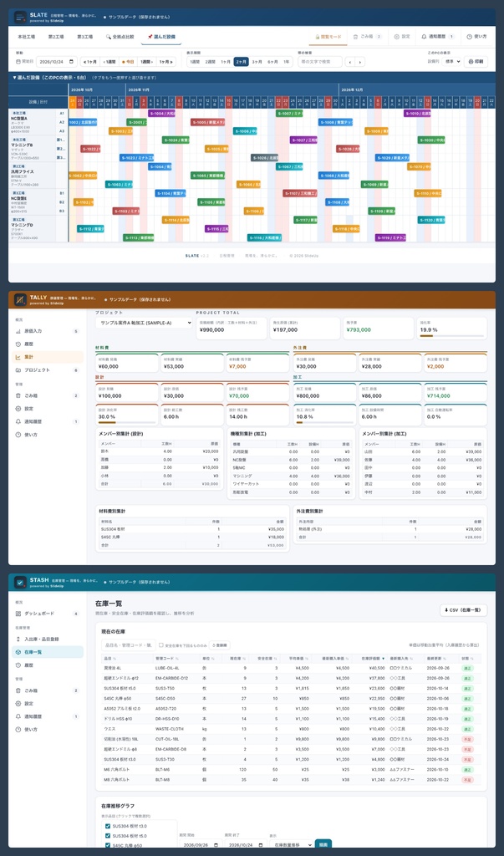Click 消化率 19.9% progress bar
Image resolution: width=504 pixels, height=856 pixels.
click(x=451, y=336)
